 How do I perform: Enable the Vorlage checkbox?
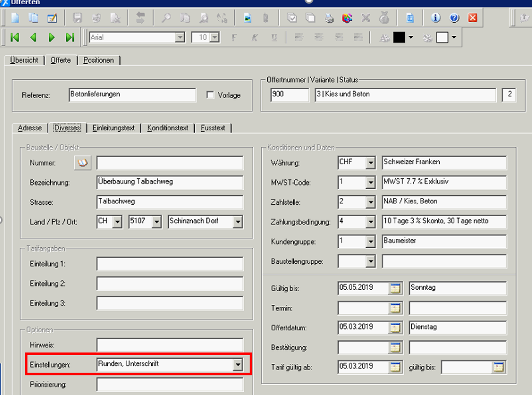click(210, 95)
